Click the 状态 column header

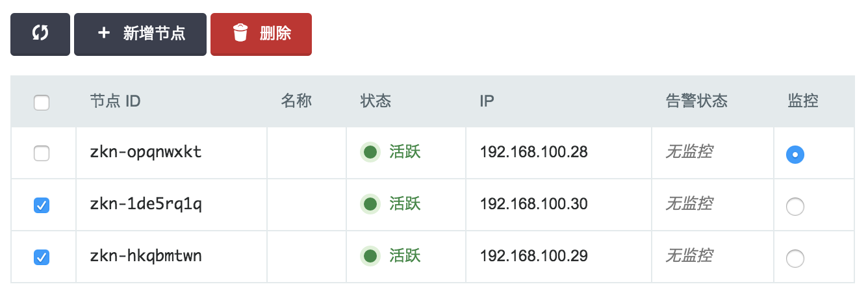click(376, 101)
